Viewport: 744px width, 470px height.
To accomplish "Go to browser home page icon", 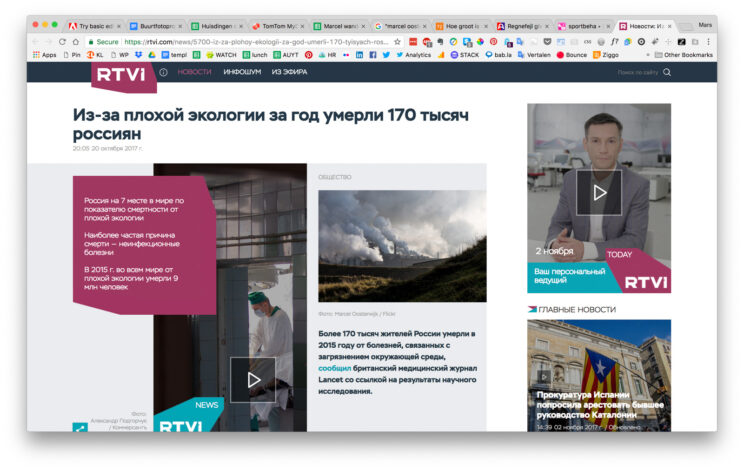I will [x=78, y=42].
